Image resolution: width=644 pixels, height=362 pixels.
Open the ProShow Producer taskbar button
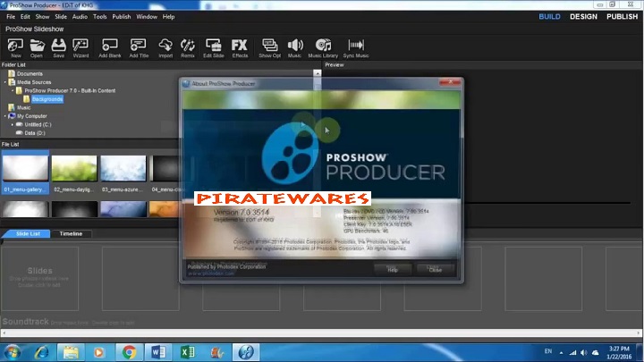(x=246, y=352)
